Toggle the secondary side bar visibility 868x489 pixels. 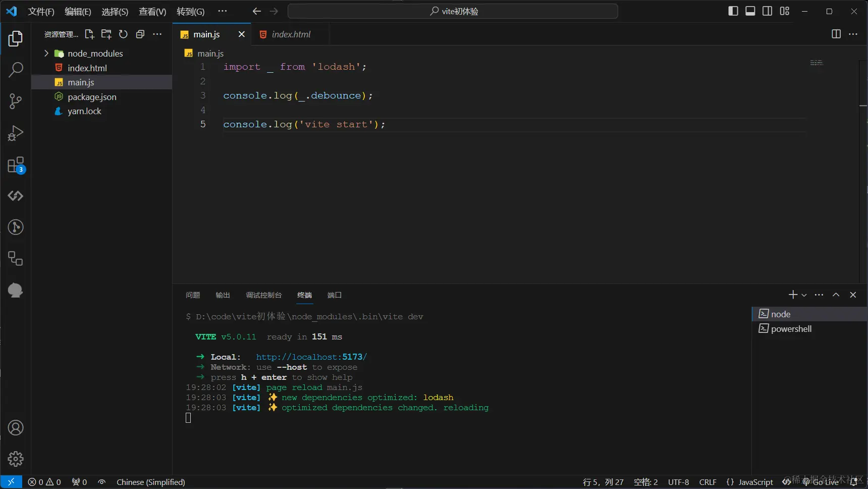click(767, 11)
